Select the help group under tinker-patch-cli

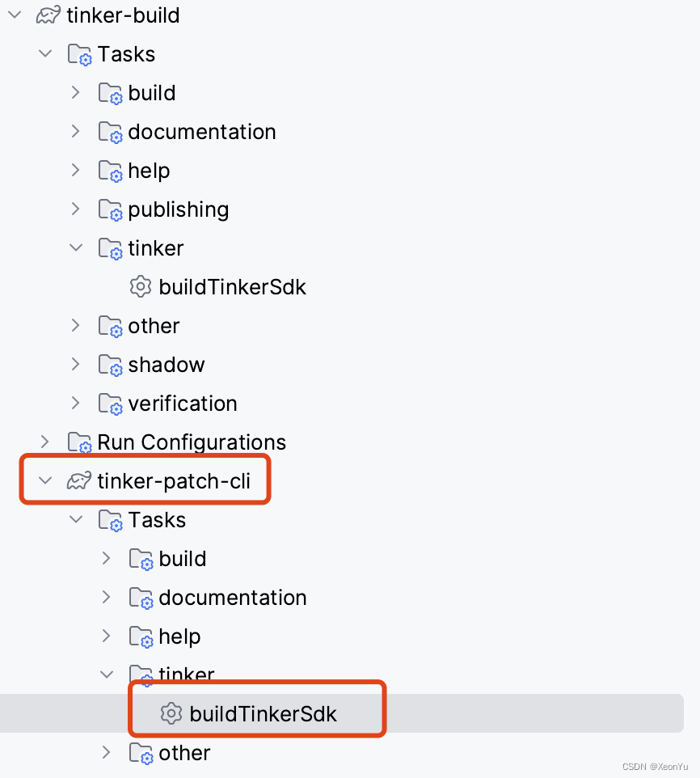pos(180,636)
